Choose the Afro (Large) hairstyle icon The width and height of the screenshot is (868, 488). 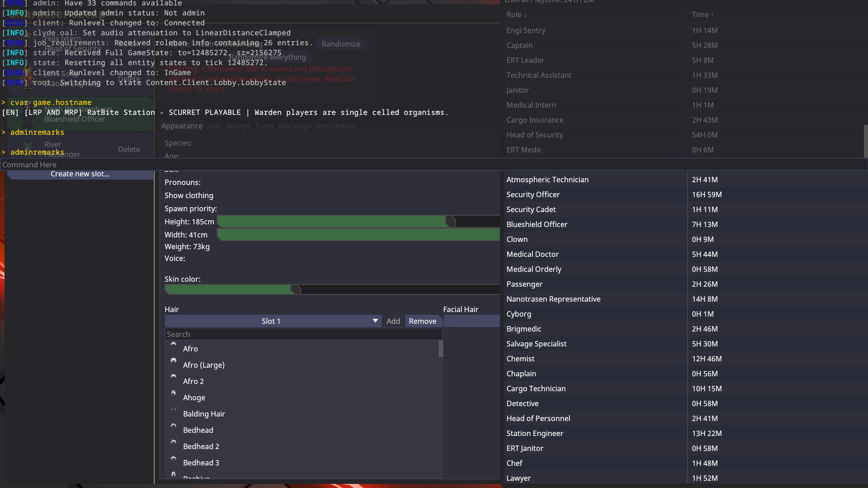coord(173,361)
